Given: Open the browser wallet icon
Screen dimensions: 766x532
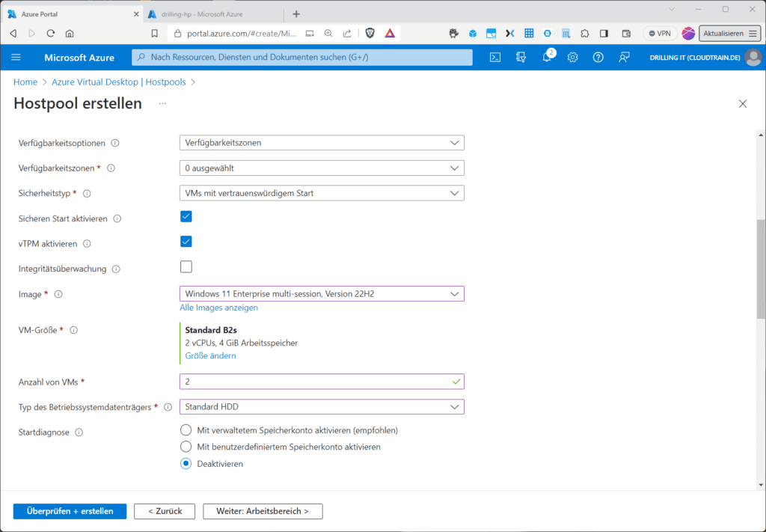Looking at the screenshot, I should (x=626, y=33).
